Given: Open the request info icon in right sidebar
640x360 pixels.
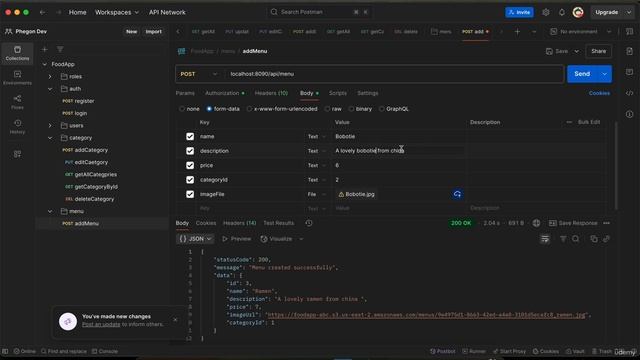Looking at the screenshot, I should coord(629,114).
